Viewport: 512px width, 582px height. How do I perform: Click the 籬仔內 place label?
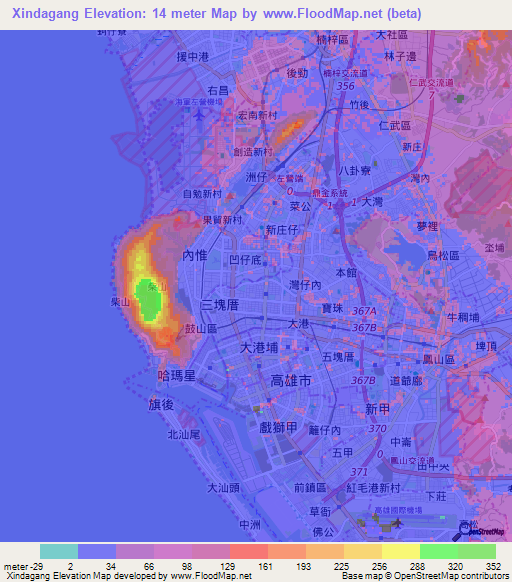325,430
